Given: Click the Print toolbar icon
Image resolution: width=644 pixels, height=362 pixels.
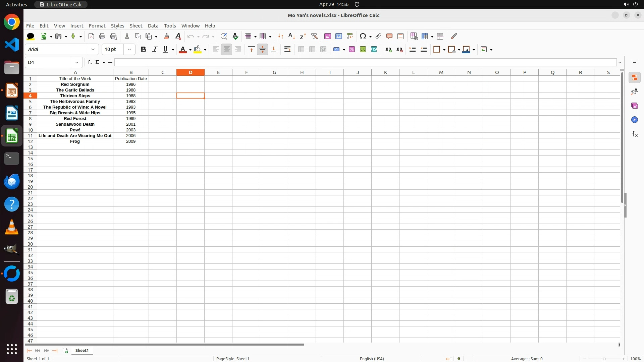Looking at the screenshot, I should [102, 36].
